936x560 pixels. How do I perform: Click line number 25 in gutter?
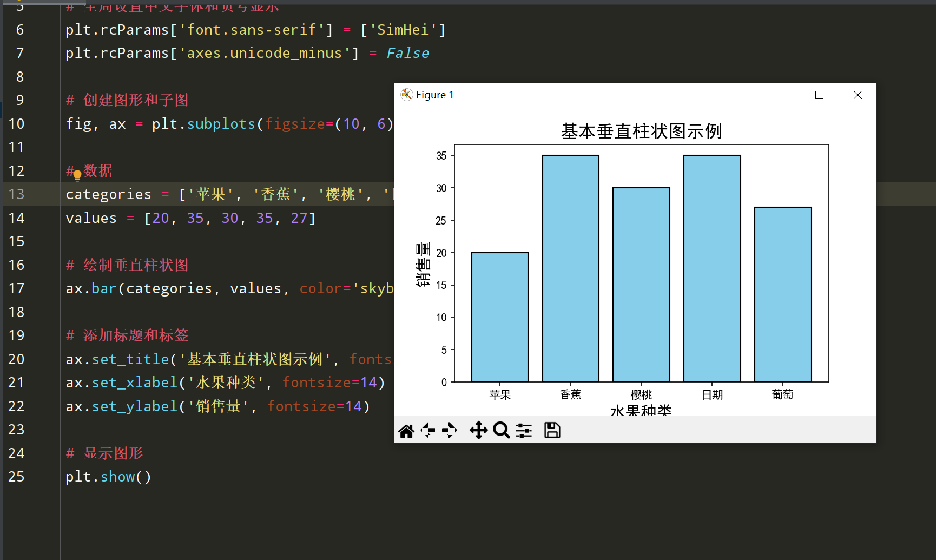click(16, 477)
